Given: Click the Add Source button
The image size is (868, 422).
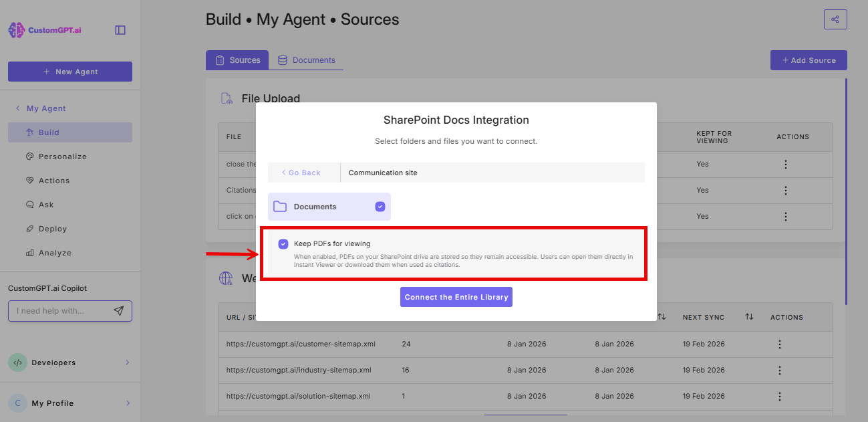Looking at the screenshot, I should click(809, 60).
